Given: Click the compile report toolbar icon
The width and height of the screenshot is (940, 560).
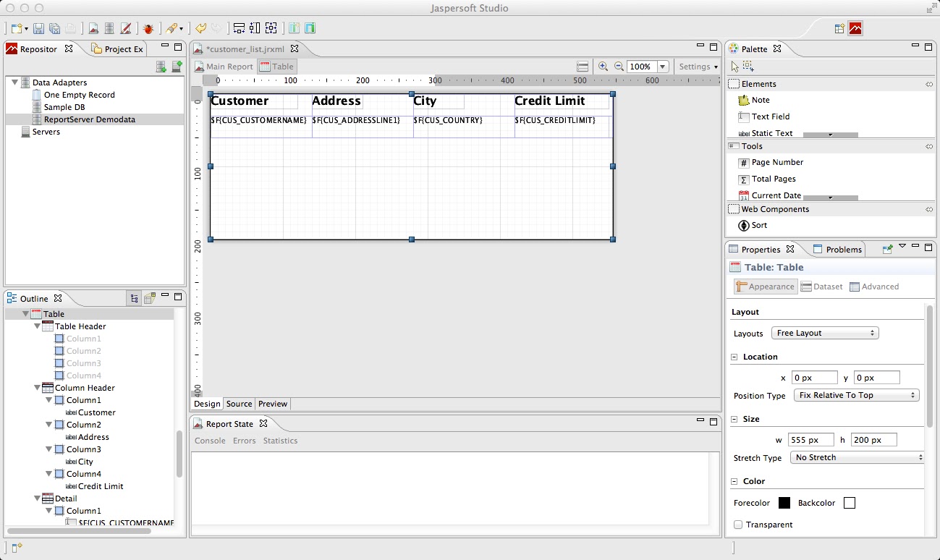Looking at the screenshot, I should [x=124, y=28].
